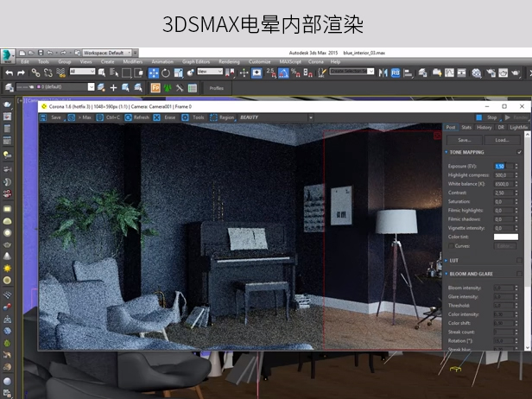The width and height of the screenshot is (532, 399).
Task: Click the Erase button in Corona toolbar
Action: pos(166,117)
